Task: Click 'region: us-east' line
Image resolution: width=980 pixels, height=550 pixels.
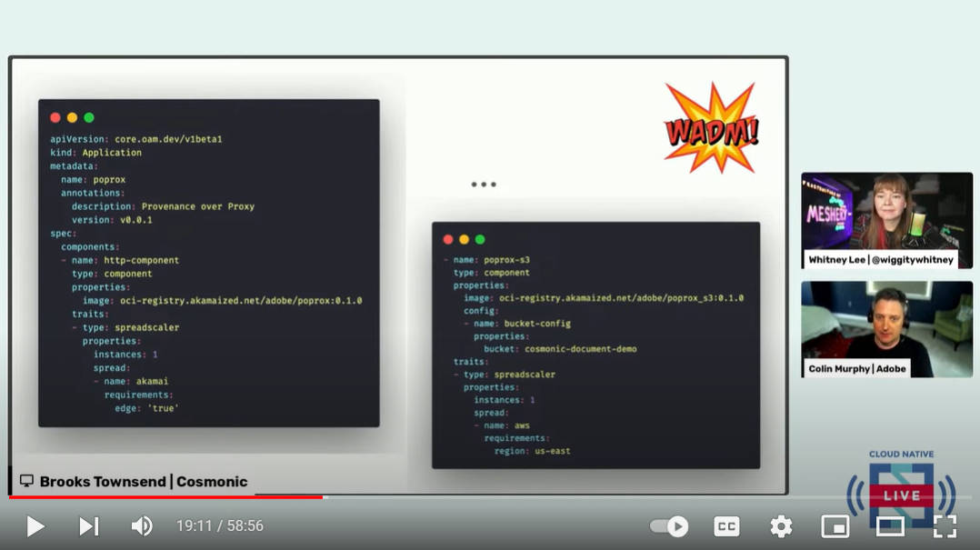Action: 532,451
